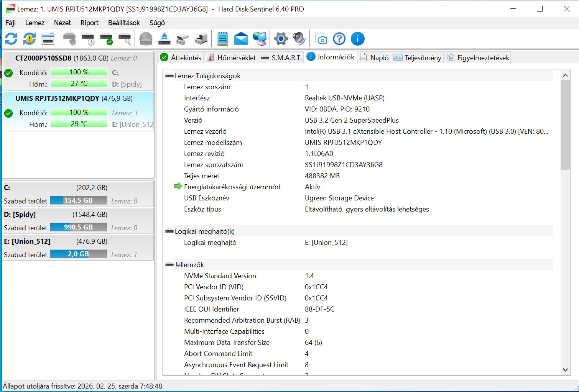Select the E: [Union_512] partition entry
Viewport: 579px width, 392px height.
(x=78, y=248)
